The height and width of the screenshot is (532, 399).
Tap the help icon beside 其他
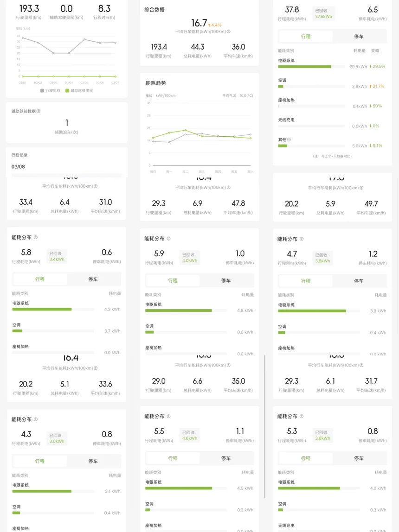[289, 139]
